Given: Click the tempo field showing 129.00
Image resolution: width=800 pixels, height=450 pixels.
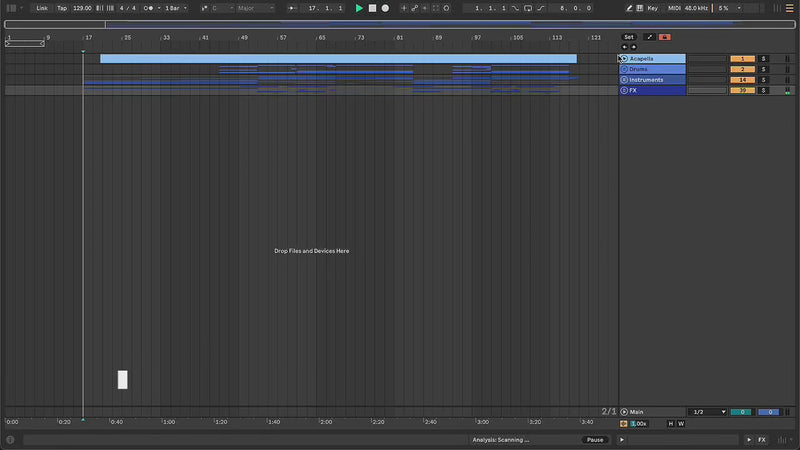Looking at the screenshot, I should click(x=82, y=8).
